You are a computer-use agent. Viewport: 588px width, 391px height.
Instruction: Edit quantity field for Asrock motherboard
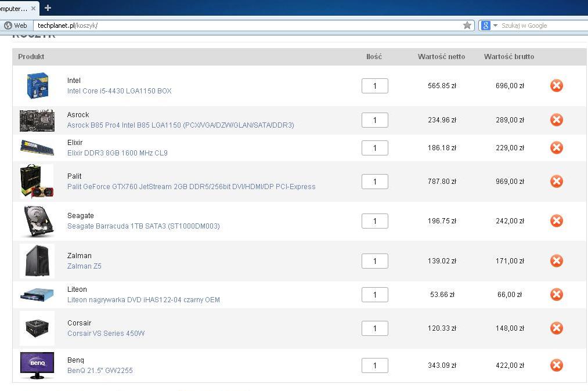click(374, 120)
